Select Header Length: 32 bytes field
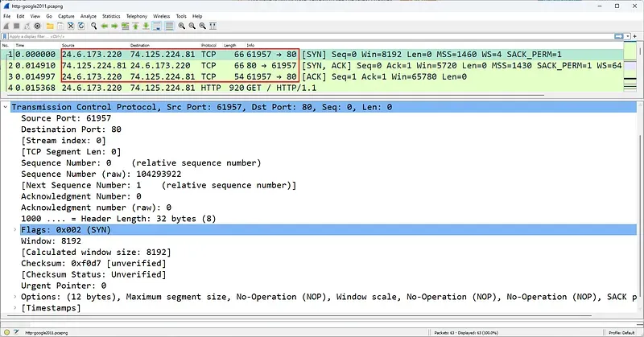The image size is (644, 337). 118,219
